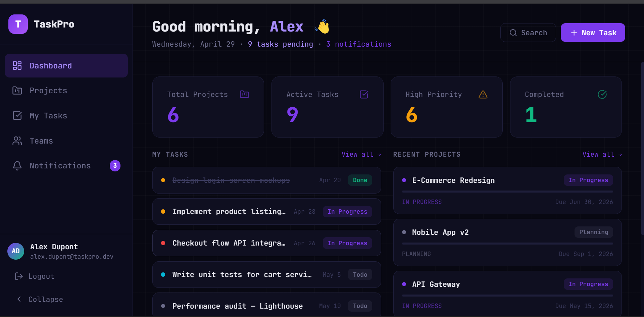This screenshot has height=317, width=644.
Task: Click the Done status badge
Action: (x=360, y=180)
